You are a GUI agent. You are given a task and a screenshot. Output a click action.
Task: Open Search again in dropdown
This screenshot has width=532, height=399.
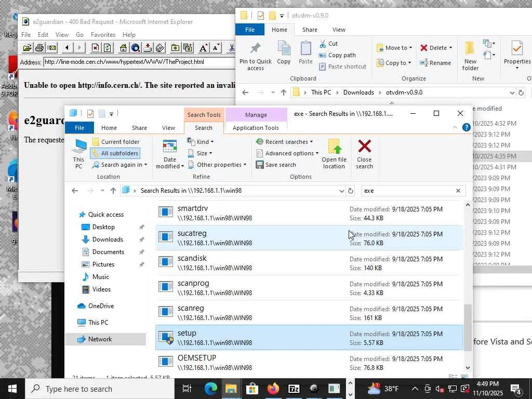point(119,165)
